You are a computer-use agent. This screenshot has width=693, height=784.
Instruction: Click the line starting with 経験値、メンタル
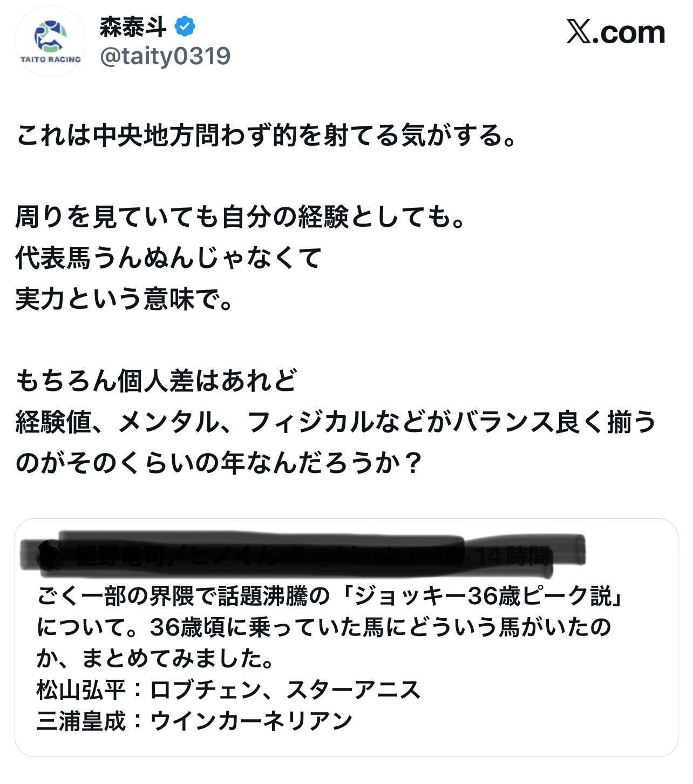click(336, 422)
